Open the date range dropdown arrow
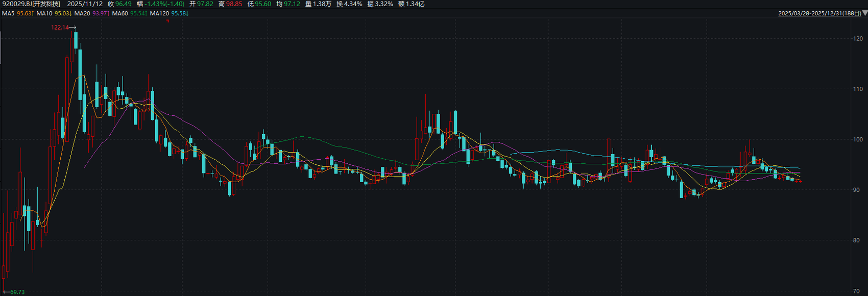 click(864, 13)
